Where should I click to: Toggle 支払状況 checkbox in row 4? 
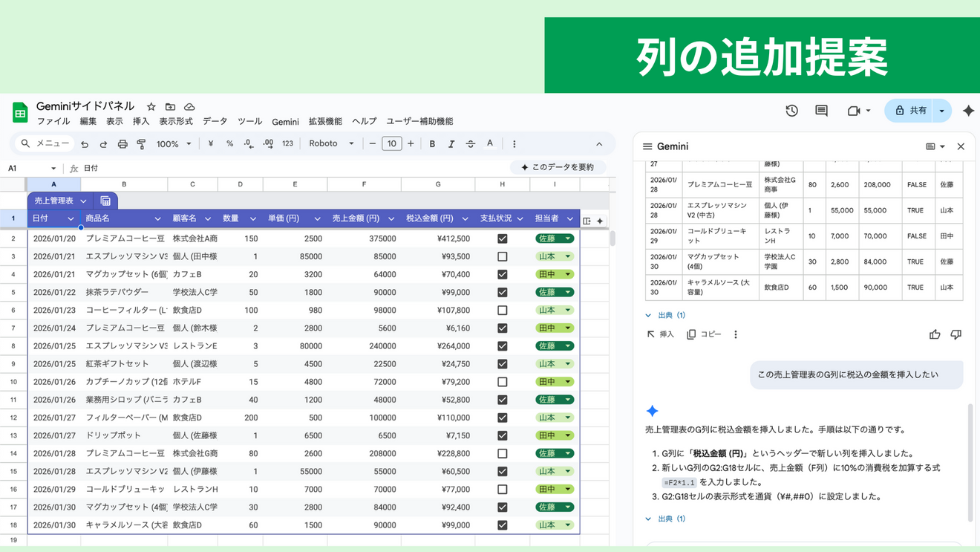pyautogui.click(x=503, y=274)
